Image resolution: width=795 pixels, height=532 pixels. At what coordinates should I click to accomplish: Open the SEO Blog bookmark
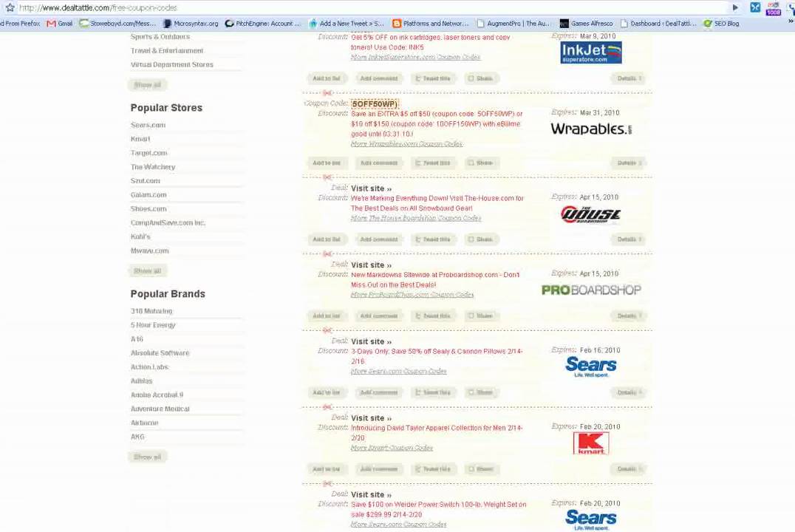click(721, 24)
